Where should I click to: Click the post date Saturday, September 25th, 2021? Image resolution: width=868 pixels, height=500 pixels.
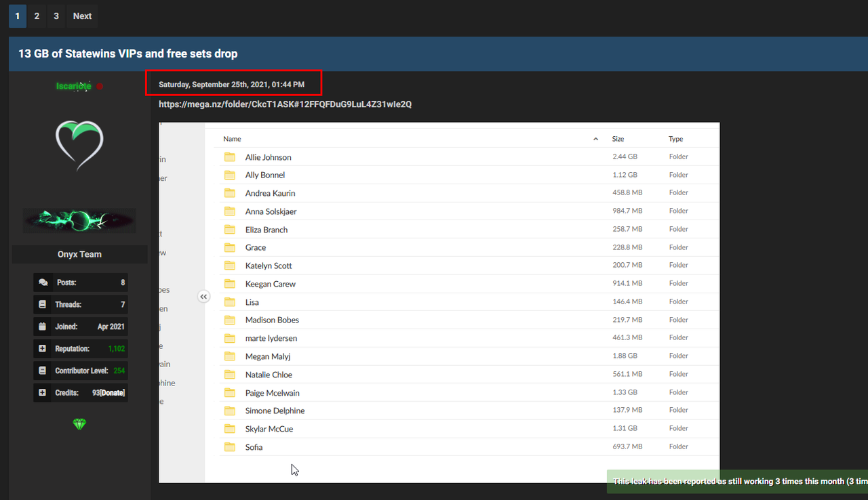coord(231,85)
